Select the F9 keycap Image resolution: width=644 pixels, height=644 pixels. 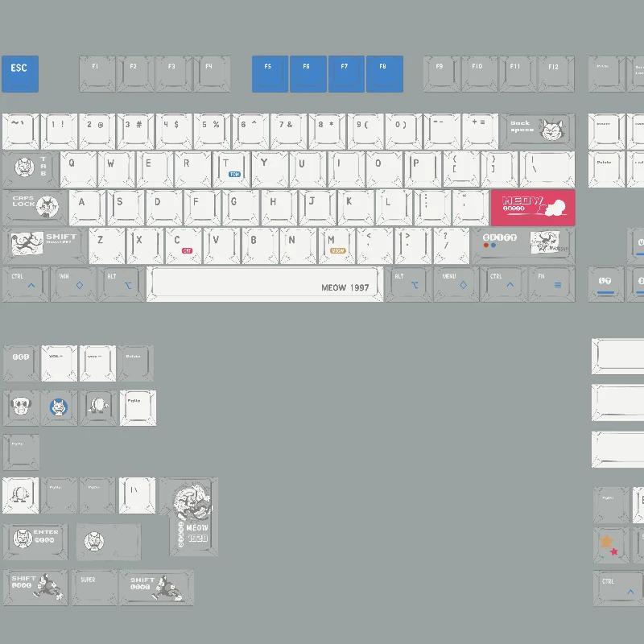[441, 74]
